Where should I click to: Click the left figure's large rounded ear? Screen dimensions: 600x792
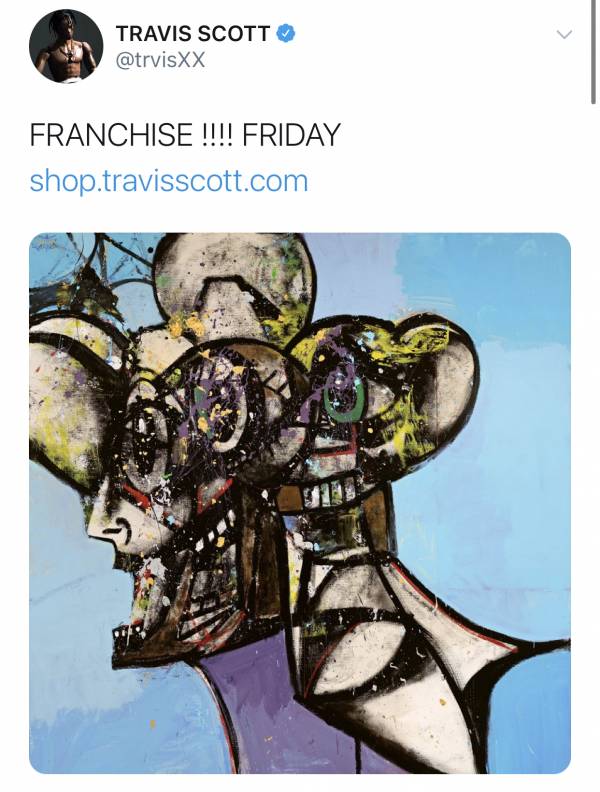point(71,399)
